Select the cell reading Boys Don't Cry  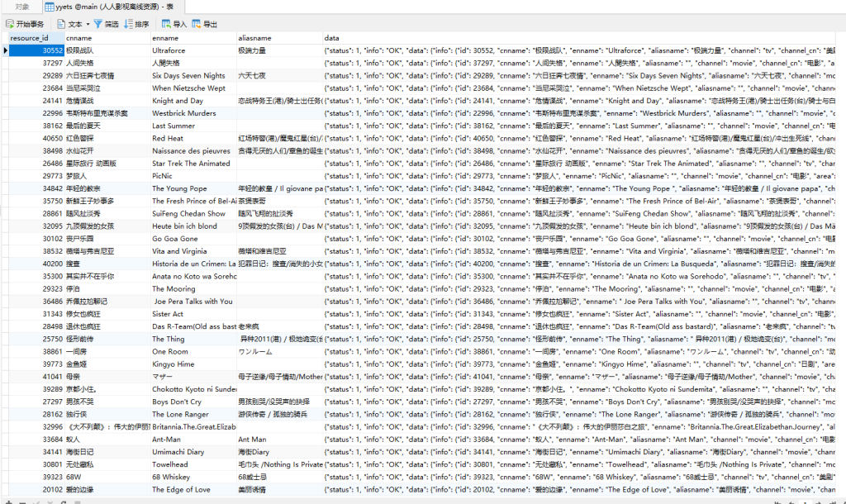tap(193, 402)
